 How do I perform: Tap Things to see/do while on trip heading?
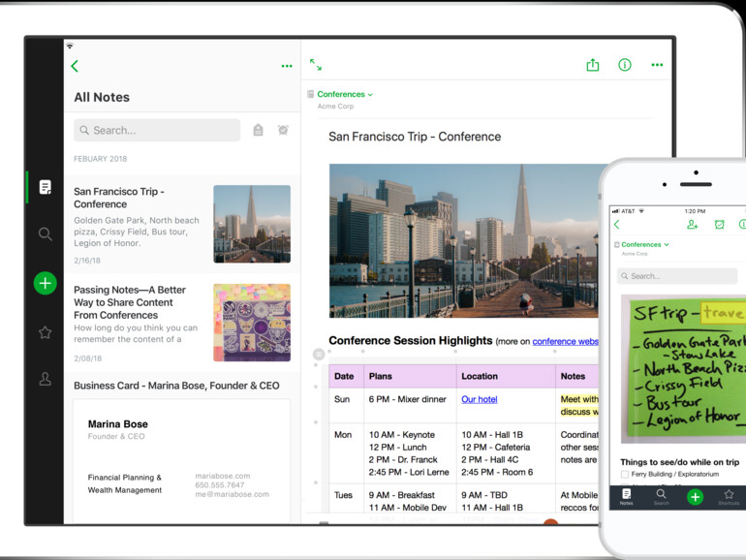point(679,462)
